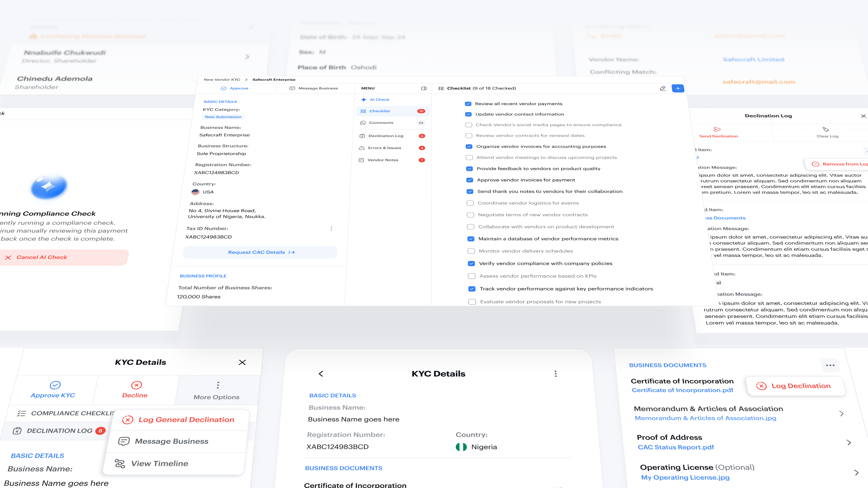Click the safecraft@mail.com conflicting match email
The width and height of the screenshot is (868, 488).
759,82
